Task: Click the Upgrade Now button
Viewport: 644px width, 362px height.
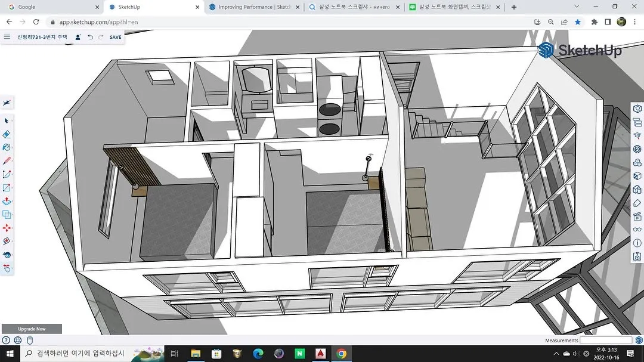Action: (x=32, y=329)
